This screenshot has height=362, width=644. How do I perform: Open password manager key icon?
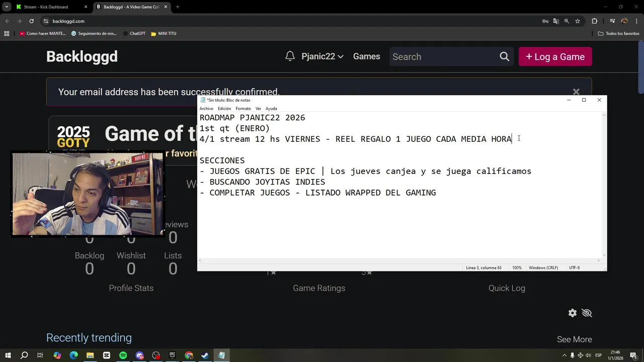[x=545, y=21]
